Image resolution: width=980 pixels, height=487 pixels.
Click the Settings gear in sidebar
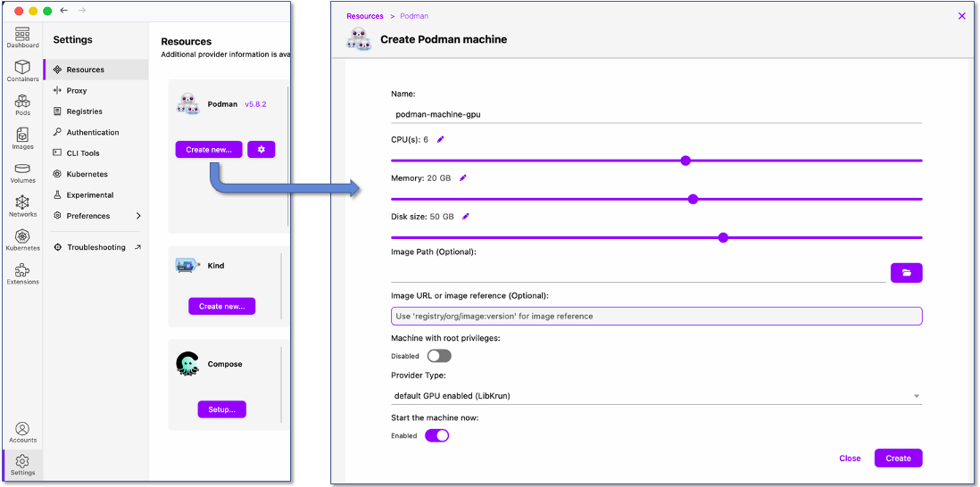coord(22,466)
